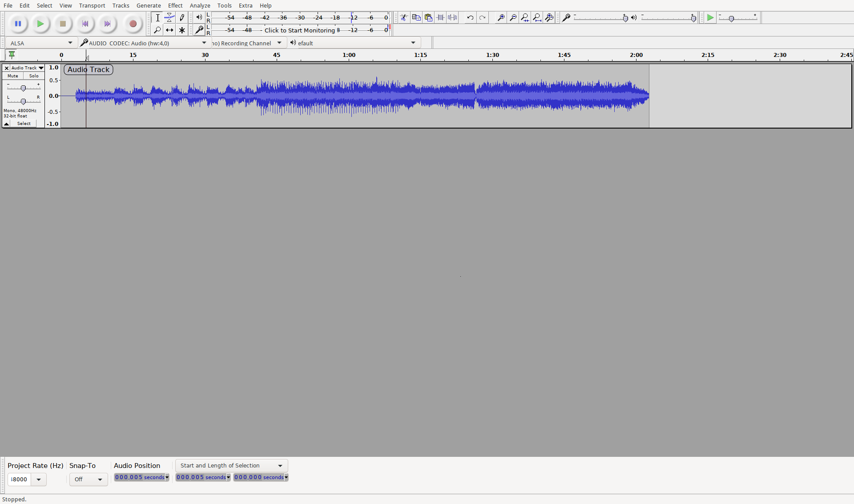
Task: Click the Trim audio outside selection icon
Action: click(x=440, y=18)
